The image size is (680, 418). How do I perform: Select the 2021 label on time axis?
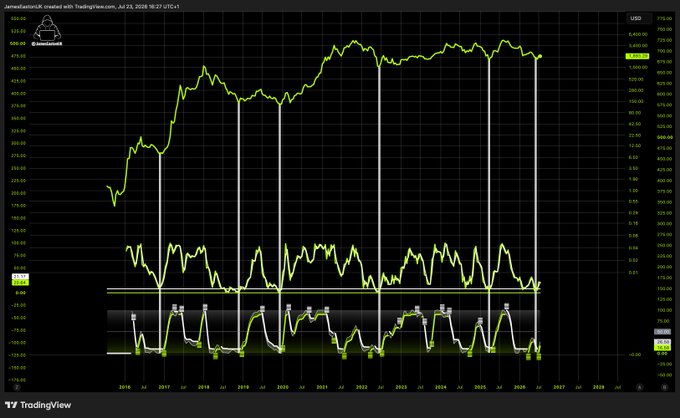tap(322, 387)
